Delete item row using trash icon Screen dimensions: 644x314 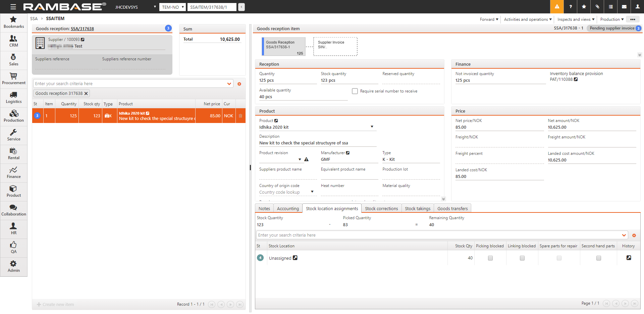click(x=240, y=116)
